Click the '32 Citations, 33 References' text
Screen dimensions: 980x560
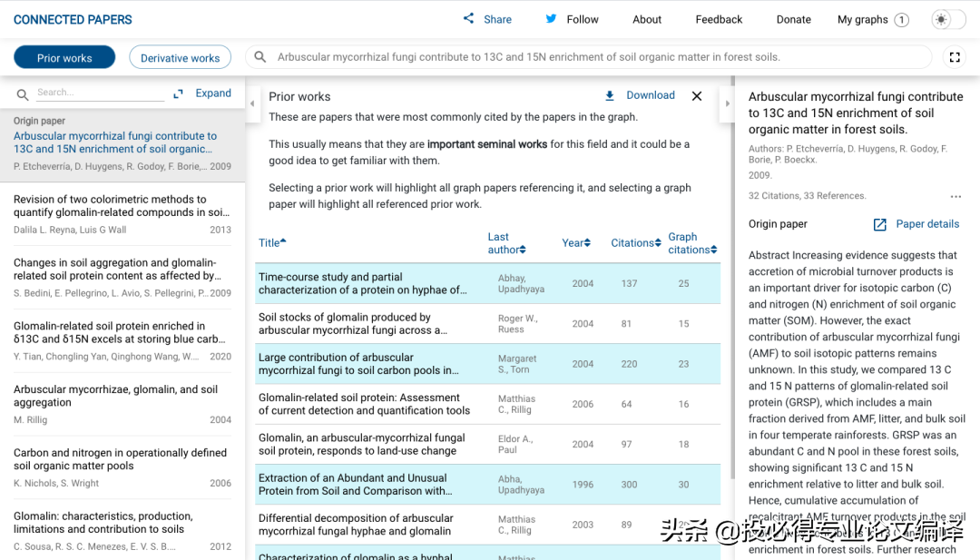807,196
